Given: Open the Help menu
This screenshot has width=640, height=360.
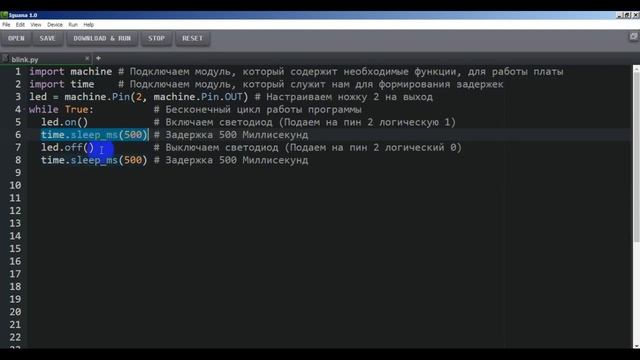Looking at the screenshot, I should [x=89, y=24].
